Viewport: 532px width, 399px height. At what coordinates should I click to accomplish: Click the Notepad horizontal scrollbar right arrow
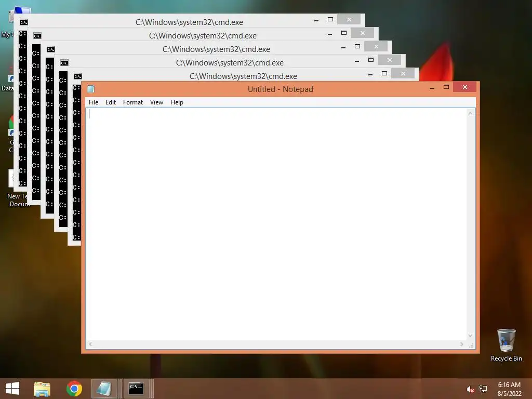click(x=461, y=344)
